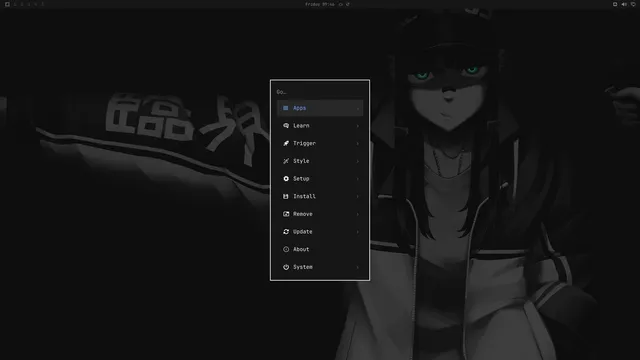
Task: Choose the Trigger menu entry label
Action: 304,143
